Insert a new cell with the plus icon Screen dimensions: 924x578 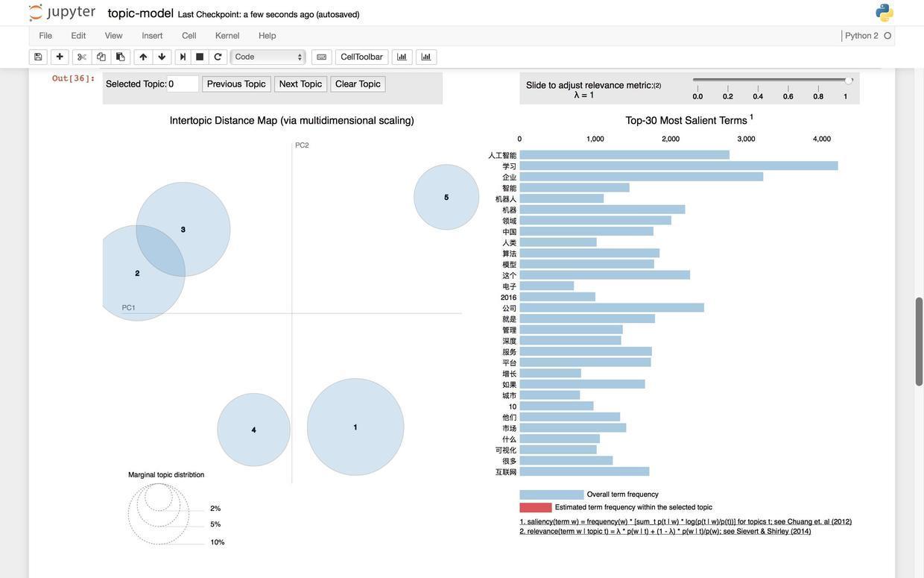[60, 57]
